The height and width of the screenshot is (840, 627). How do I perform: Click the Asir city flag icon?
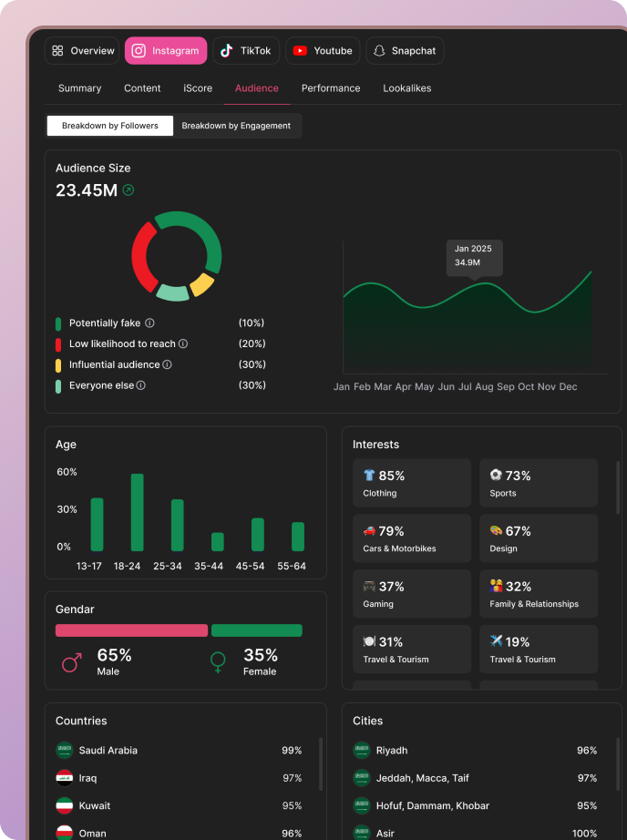pyautogui.click(x=362, y=833)
